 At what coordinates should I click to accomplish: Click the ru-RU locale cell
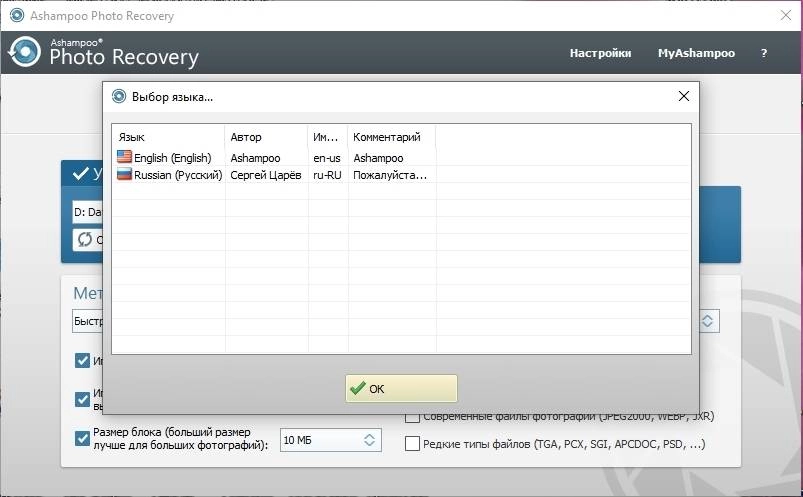(327, 175)
